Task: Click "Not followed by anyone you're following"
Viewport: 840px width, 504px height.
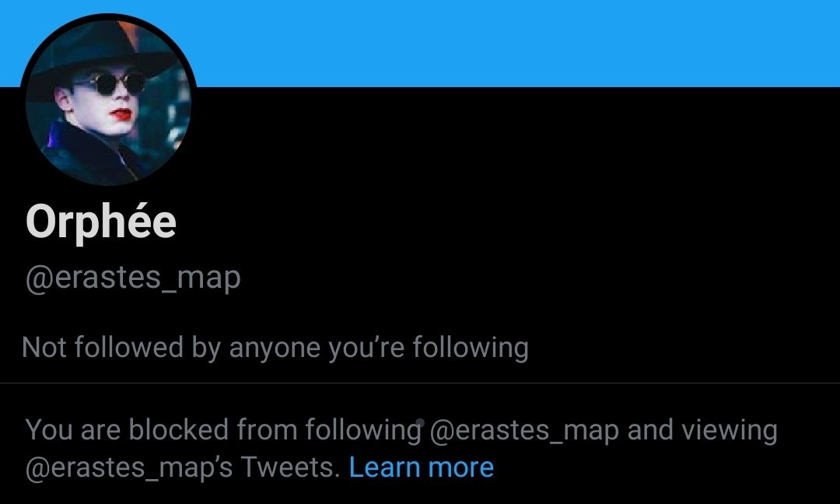Action: click(275, 348)
